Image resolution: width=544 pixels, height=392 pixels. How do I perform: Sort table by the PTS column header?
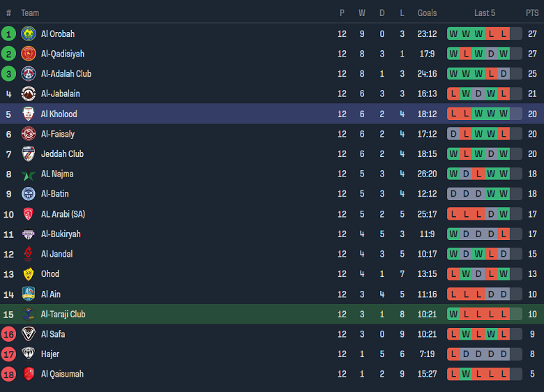click(x=532, y=13)
